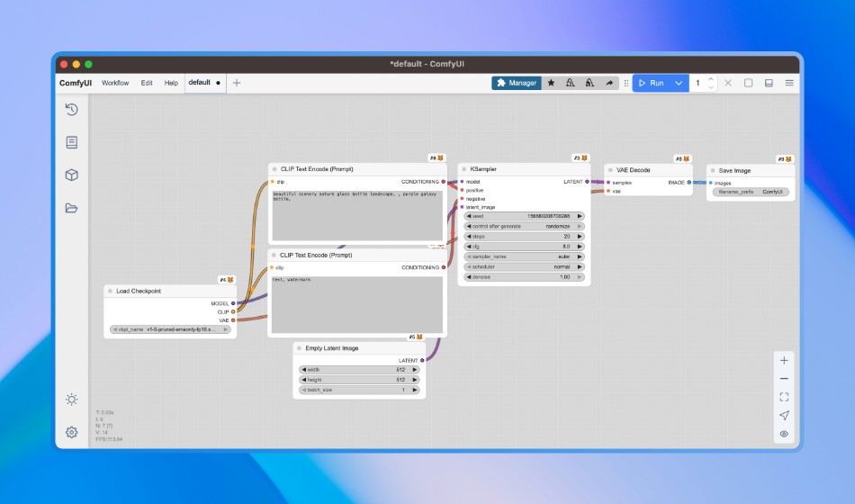Open the workflows folder sidebar icon
The image size is (855, 504).
pos(71,208)
